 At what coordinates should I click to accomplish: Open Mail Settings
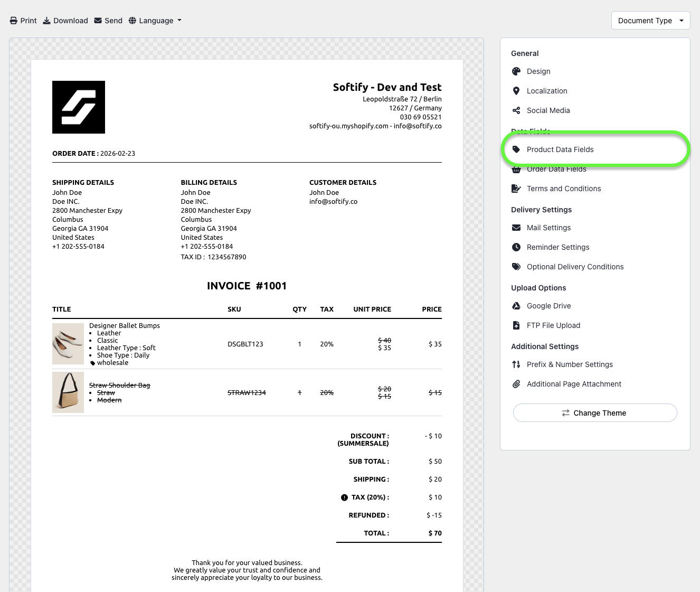(x=548, y=228)
